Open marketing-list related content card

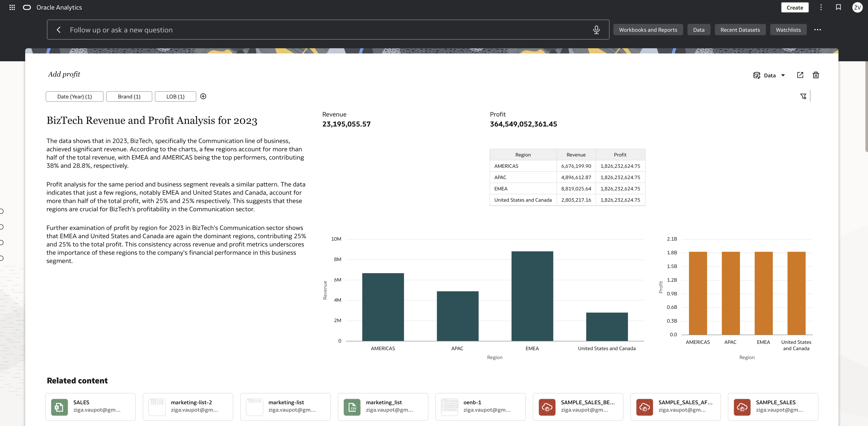[285, 407]
